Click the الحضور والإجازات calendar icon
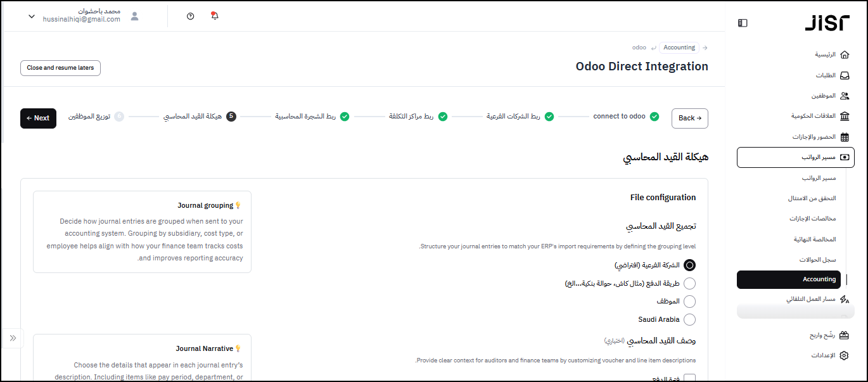The image size is (868, 382). (x=844, y=137)
